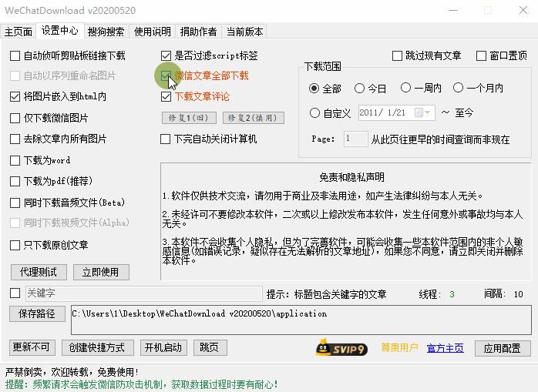Toggle 微信文章全部下载 checkbox
The height and width of the screenshot is (392, 538).
(x=166, y=75)
